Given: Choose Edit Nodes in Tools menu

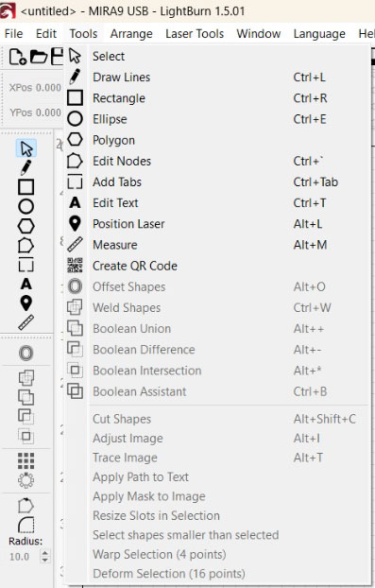Looking at the screenshot, I should click(216, 162).
